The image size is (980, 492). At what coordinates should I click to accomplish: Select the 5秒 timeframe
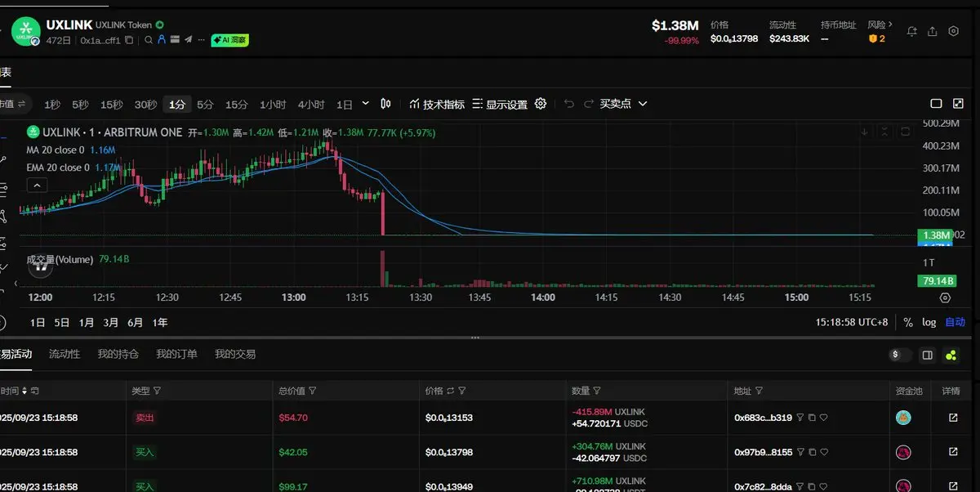click(x=80, y=105)
